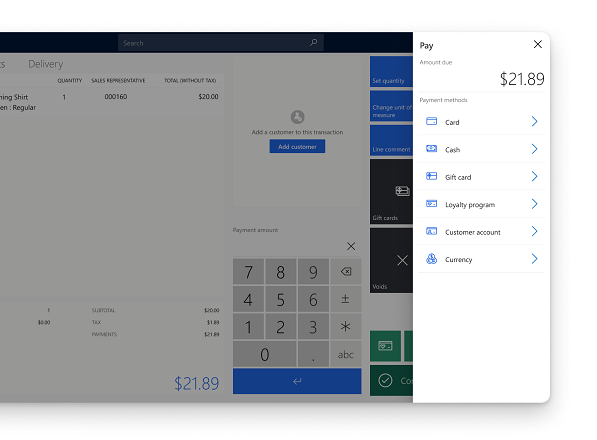Screen dimensions: 597x440
Task: Click the green cash payment tile
Action: tap(385, 346)
